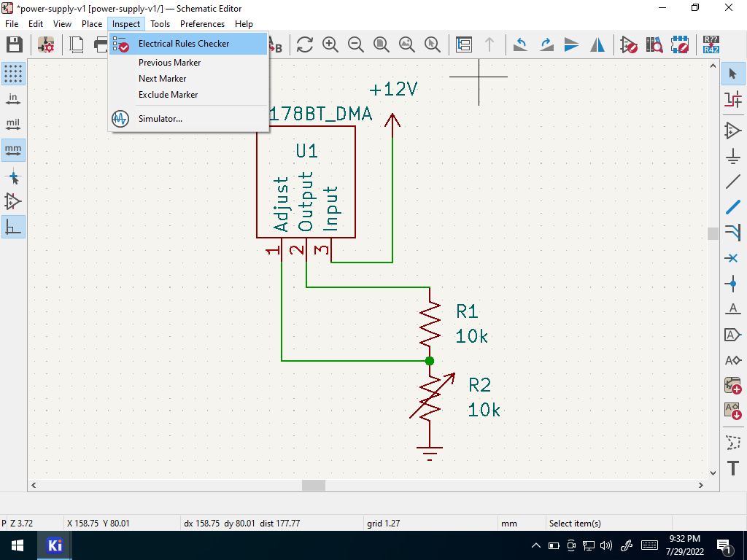Open Schematic Setup from the toolbar
Viewport: 747px width, 560px height.
point(46,44)
